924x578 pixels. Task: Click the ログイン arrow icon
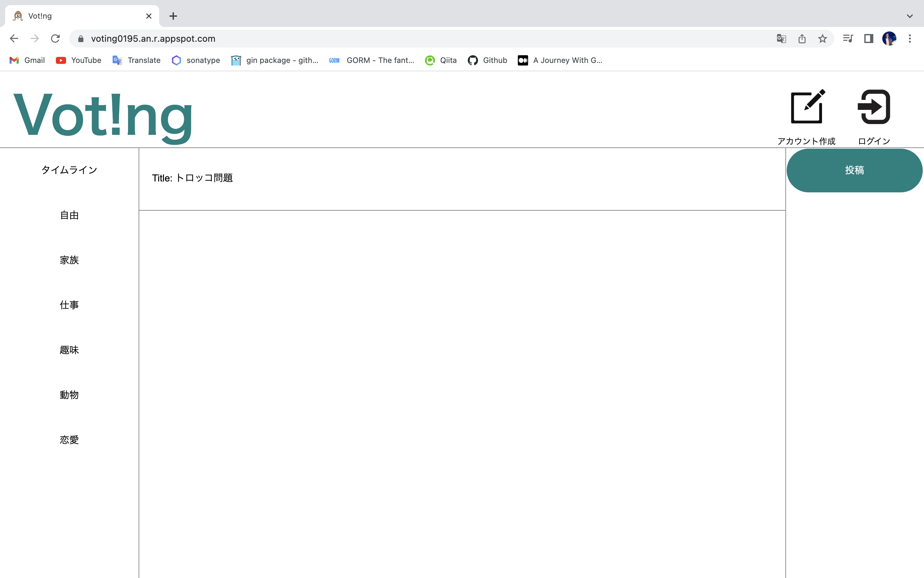tap(874, 107)
